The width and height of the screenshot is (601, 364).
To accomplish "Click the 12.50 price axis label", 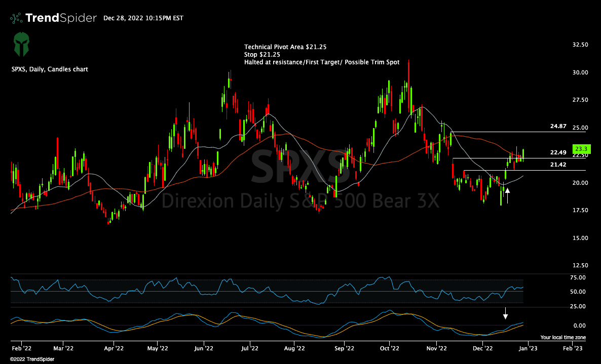I will pyautogui.click(x=580, y=265).
